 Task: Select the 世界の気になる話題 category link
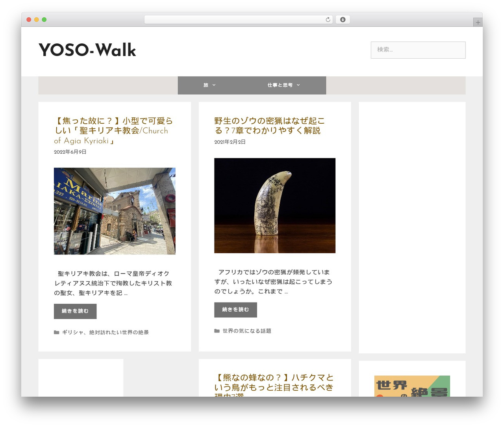point(247,331)
